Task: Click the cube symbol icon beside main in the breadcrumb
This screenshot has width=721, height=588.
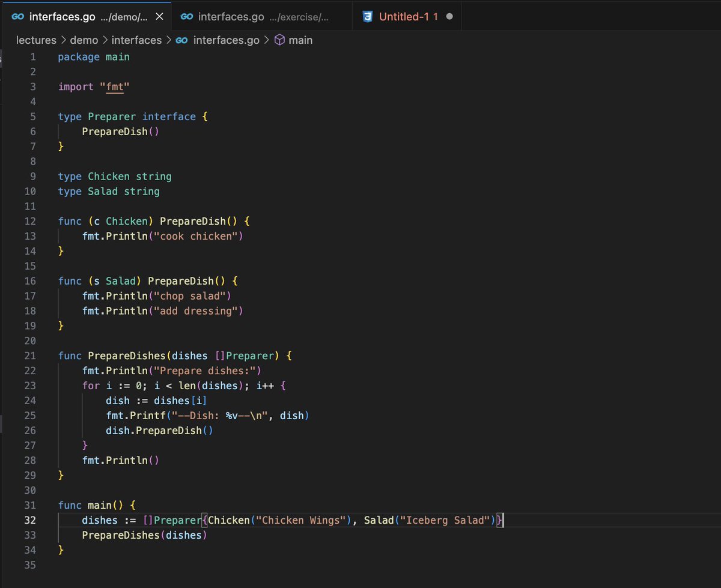Action: click(279, 40)
